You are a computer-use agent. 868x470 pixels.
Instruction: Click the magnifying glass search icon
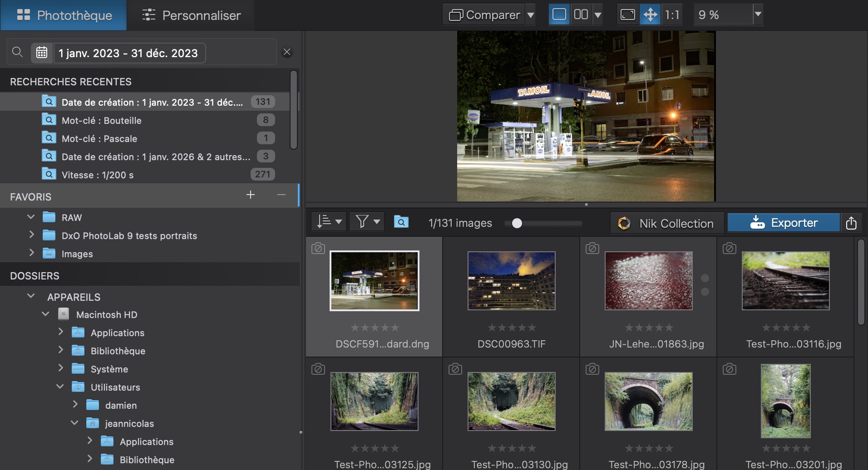[x=17, y=52]
